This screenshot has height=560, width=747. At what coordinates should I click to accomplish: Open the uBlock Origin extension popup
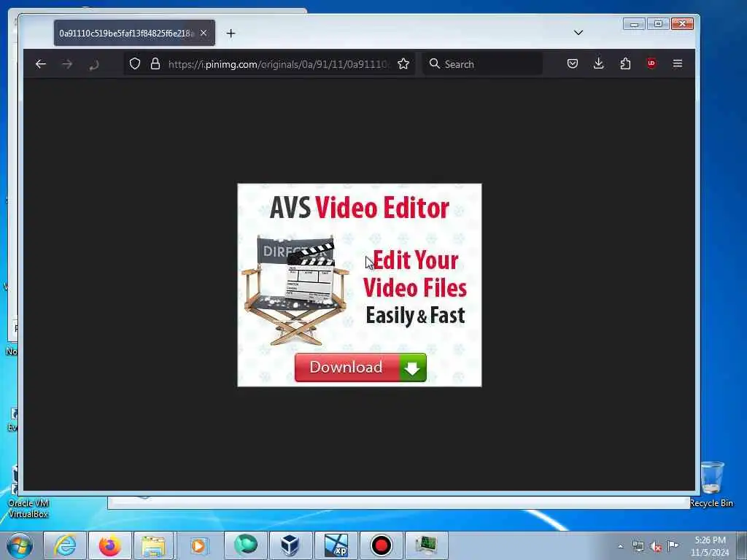[651, 63]
